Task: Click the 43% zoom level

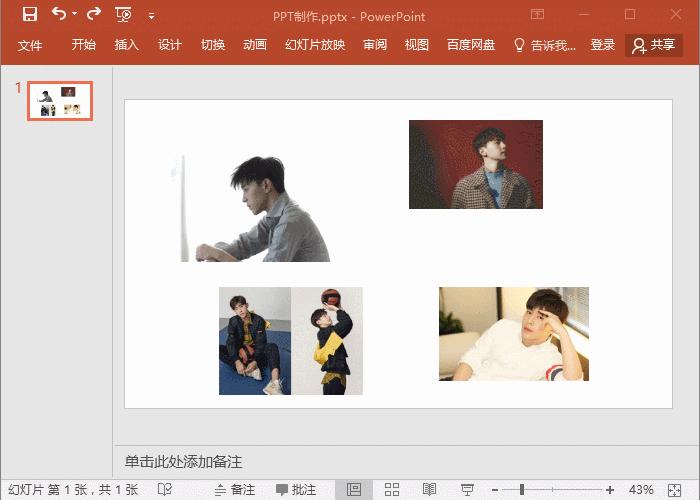Action: (641, 490)
